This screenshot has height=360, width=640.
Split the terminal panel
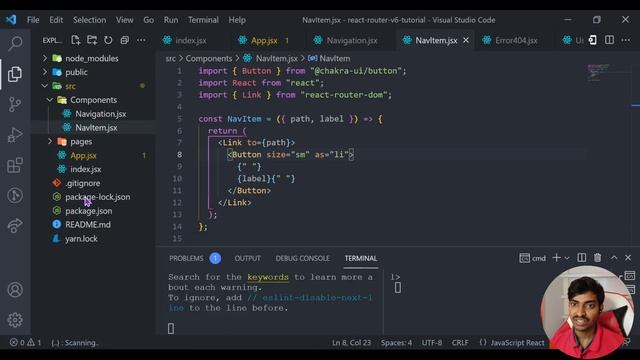coord(582,258)
